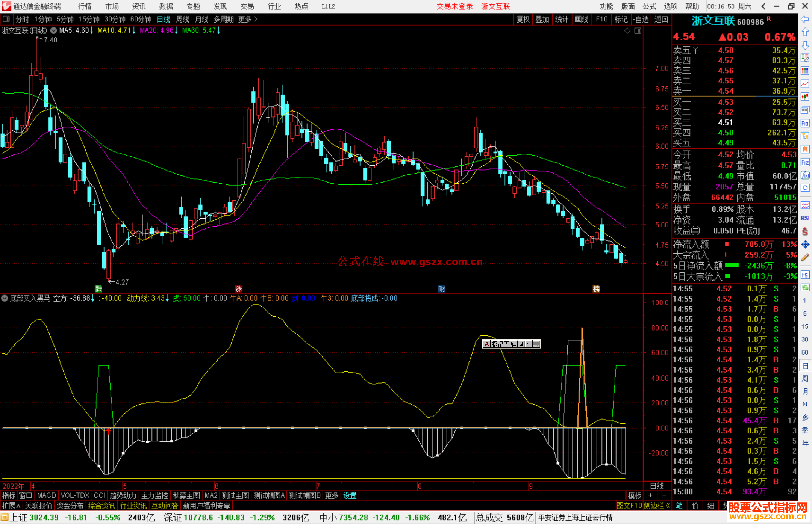Click the round toggle beside 底部买入黑马

5,298
